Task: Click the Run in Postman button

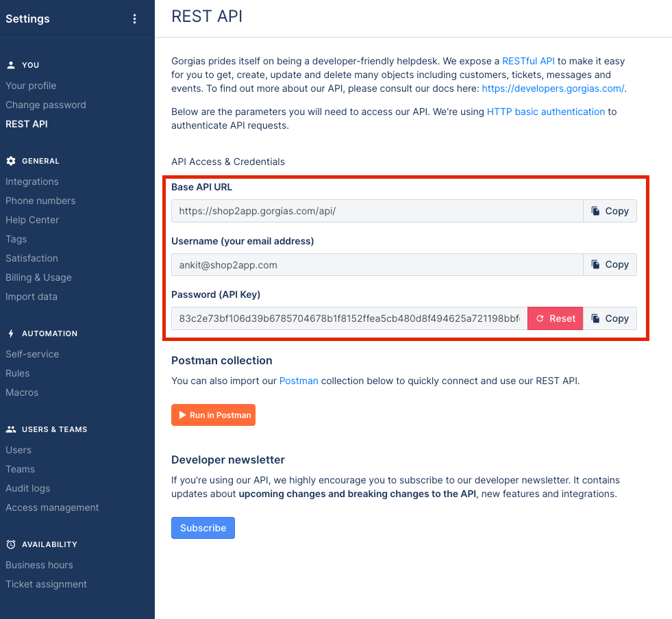Action: 214,415
